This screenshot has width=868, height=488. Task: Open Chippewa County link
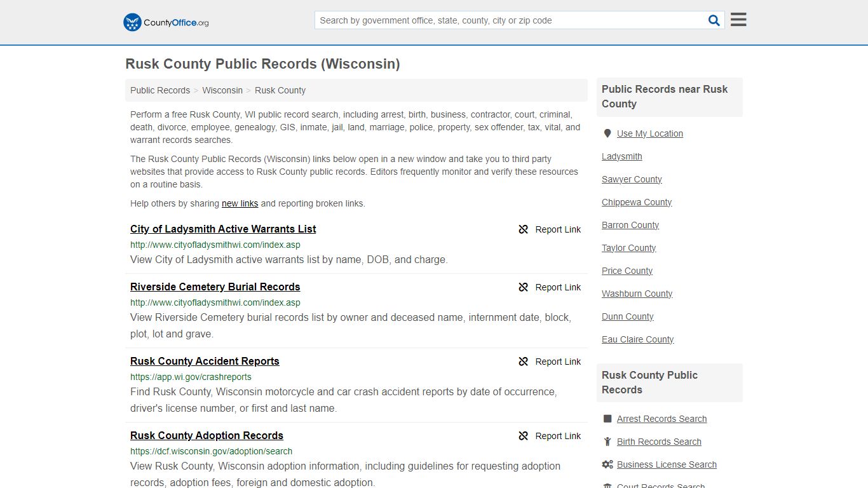(x=637, y=202)
